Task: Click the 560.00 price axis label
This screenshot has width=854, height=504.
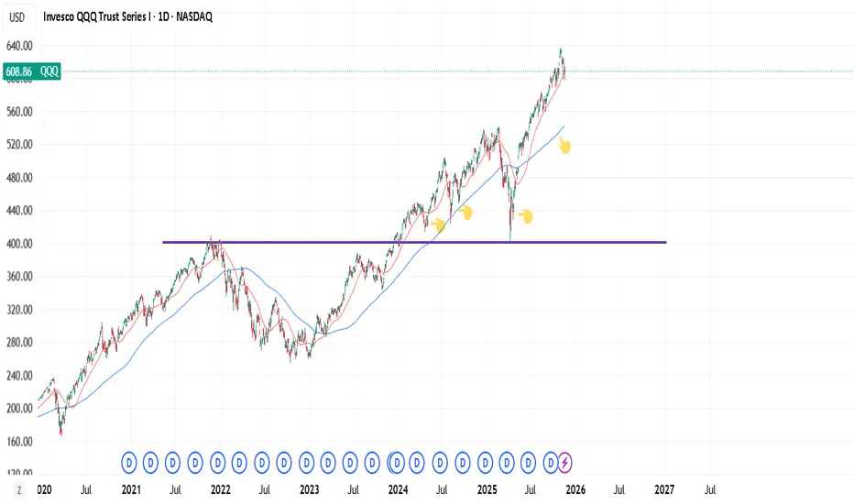Action: coord(19,112)
